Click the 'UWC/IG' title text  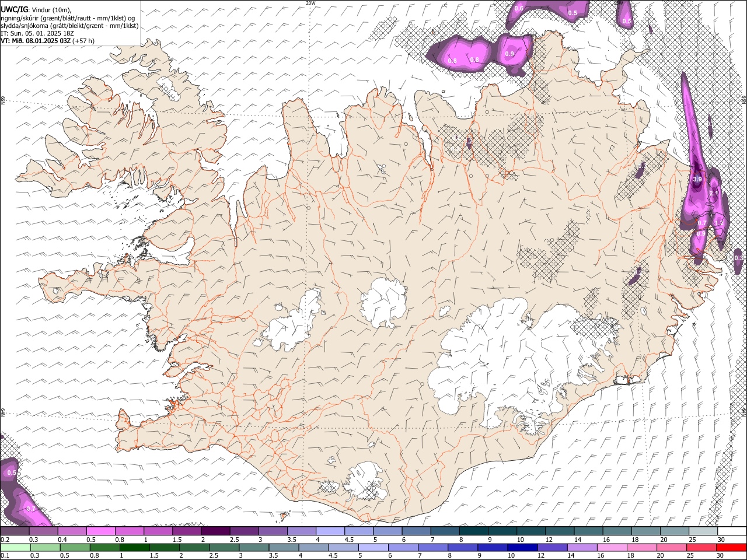14,9
